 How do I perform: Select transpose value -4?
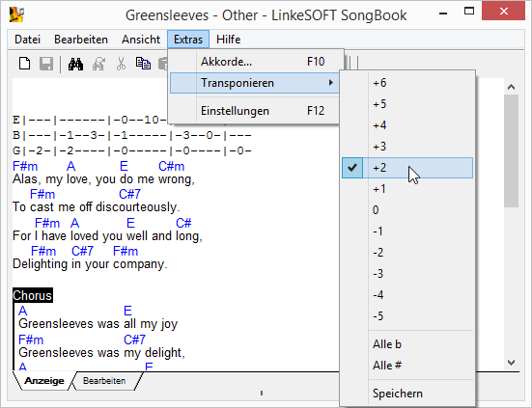[x=407, y=295]
